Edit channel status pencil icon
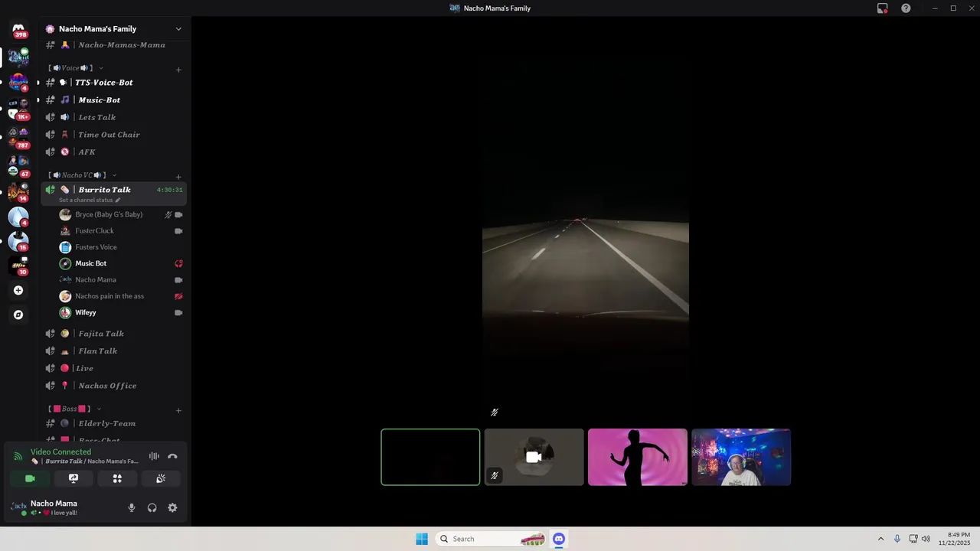Viewport: 980px width, 551px height. pyautogui.click(x=118, y=201)
